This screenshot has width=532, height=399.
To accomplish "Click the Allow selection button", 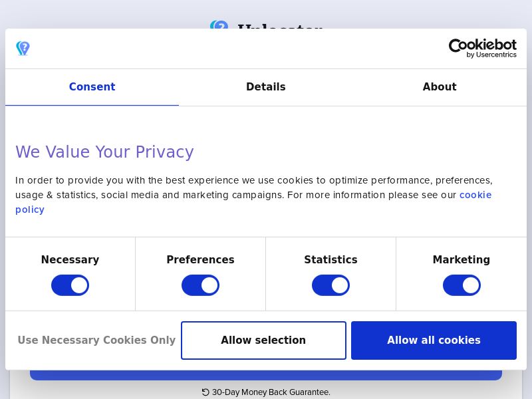I will [x=263, y=340].
